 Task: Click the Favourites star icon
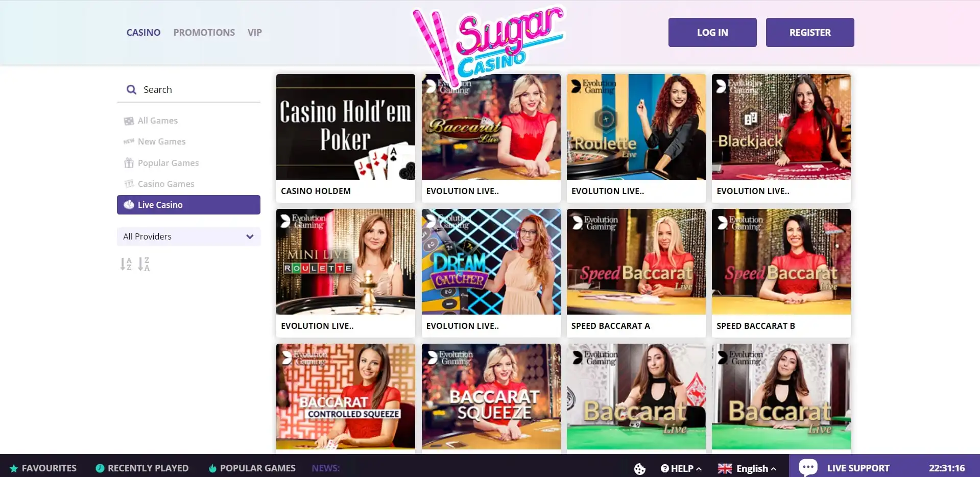point(14,468)
